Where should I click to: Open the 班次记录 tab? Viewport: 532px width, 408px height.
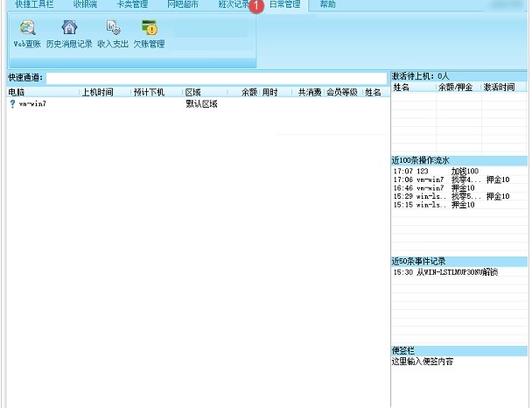coord(233,4)
